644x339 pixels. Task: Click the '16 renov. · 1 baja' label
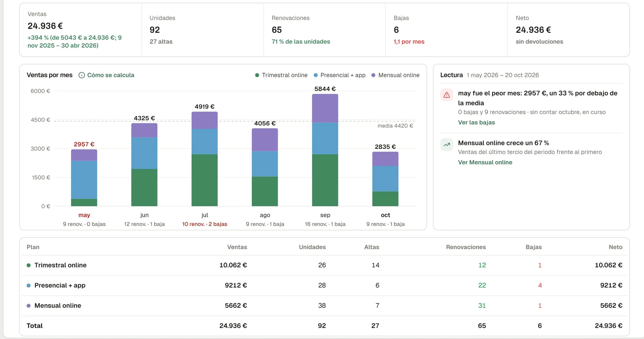325,224
